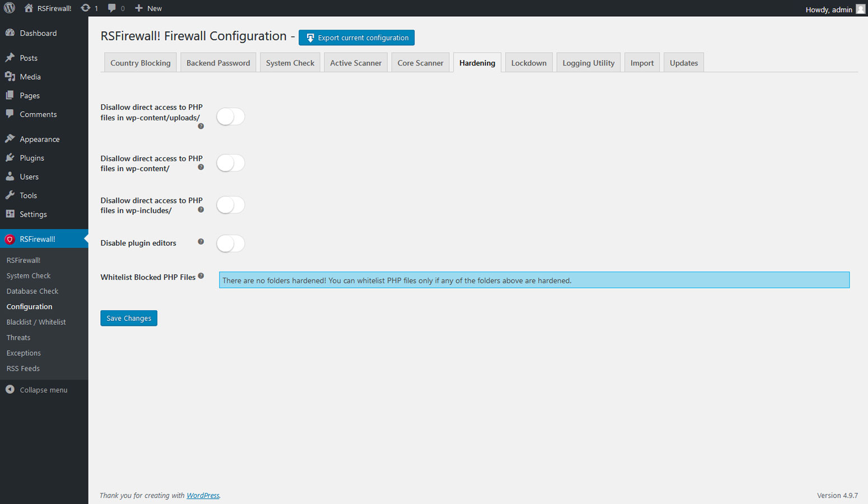Open the updates icon showing 1
This screenshot has height=504, width=868.
coord(85,8)
